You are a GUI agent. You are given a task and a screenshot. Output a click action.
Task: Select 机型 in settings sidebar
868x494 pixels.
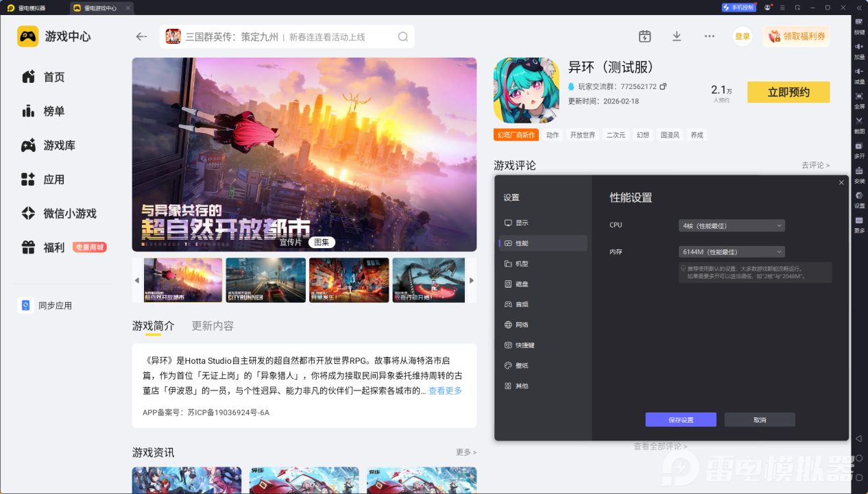coord(543,264)
